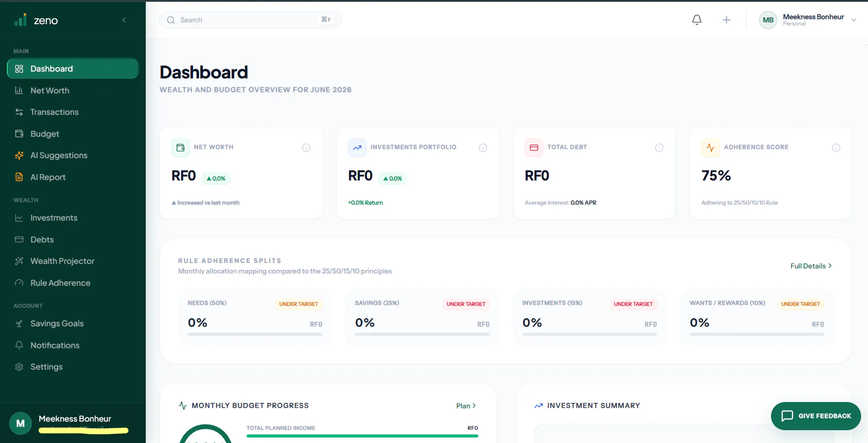
Task: Click the Net Worth card wallet icon
Action: pos(180,148)
